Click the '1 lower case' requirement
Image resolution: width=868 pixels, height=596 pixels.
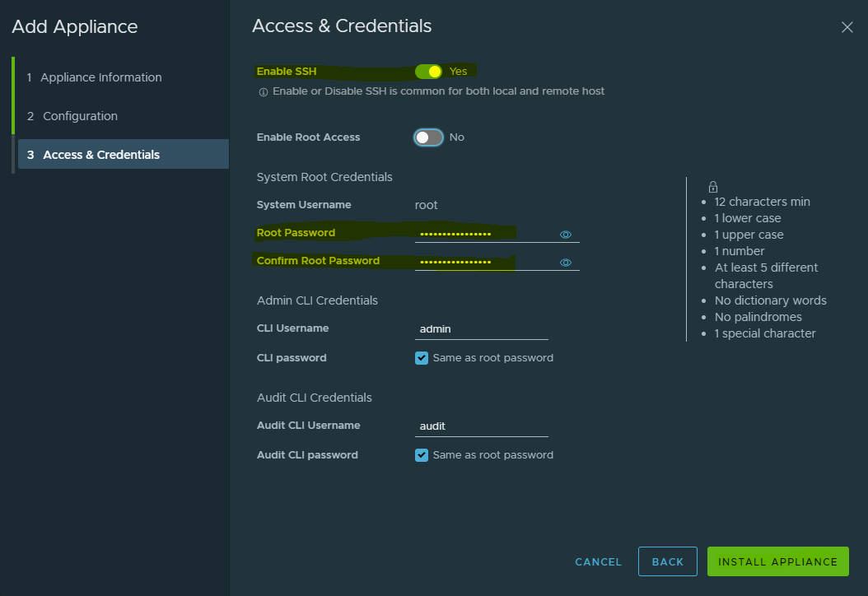pyautogui.click(x=748, y=218)
